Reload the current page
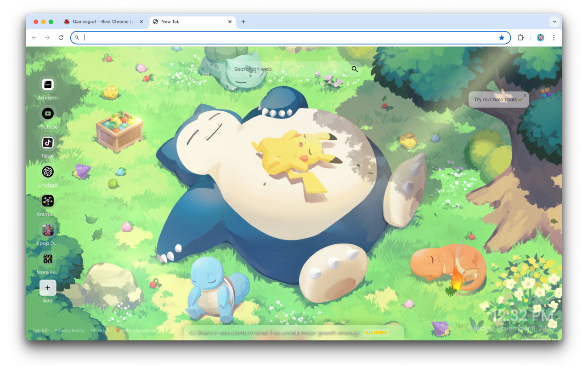Screen dimensions: 588x368 point(61,38)
